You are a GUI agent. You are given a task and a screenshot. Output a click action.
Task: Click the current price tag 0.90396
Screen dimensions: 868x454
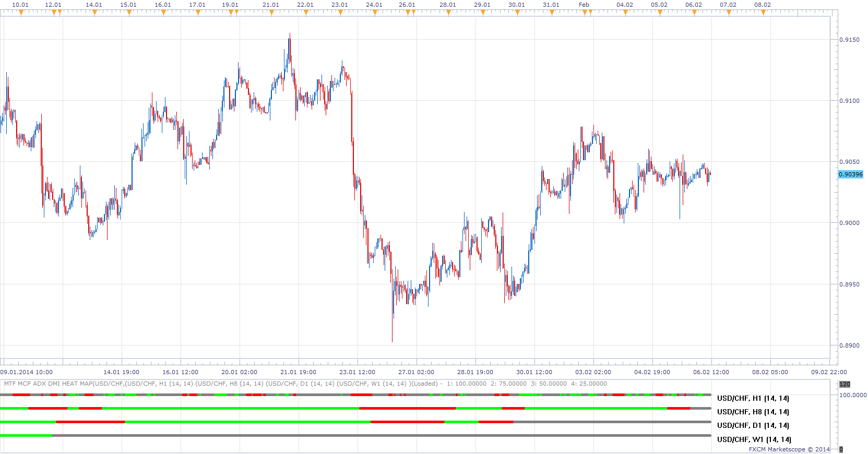[851, 174]
